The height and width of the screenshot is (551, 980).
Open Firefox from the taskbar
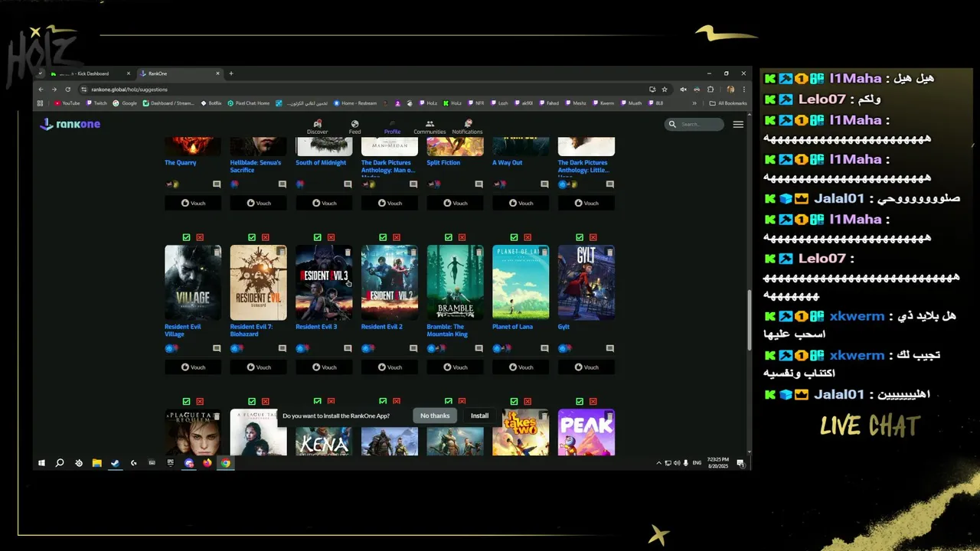click(x=207, y=463)
